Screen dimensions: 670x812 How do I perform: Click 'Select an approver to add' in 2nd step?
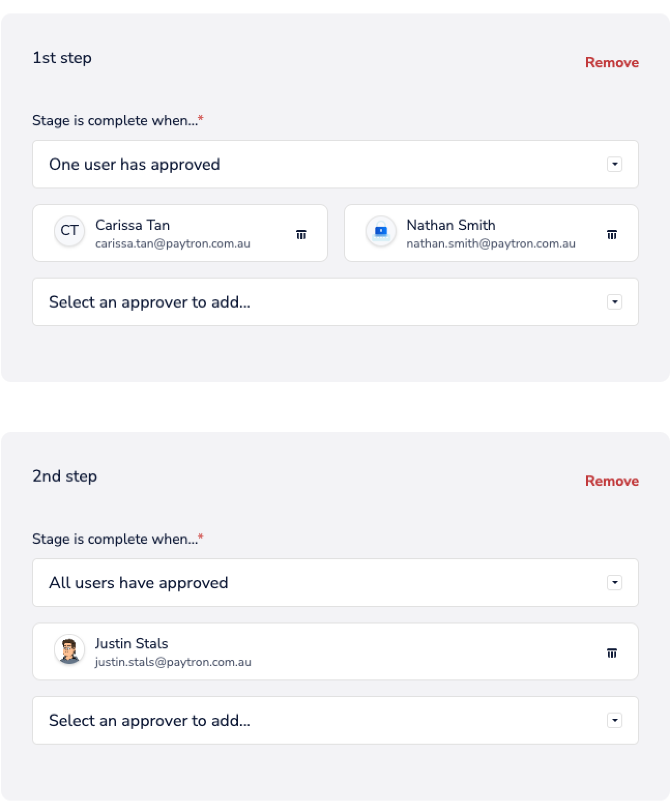pos(150,720)
